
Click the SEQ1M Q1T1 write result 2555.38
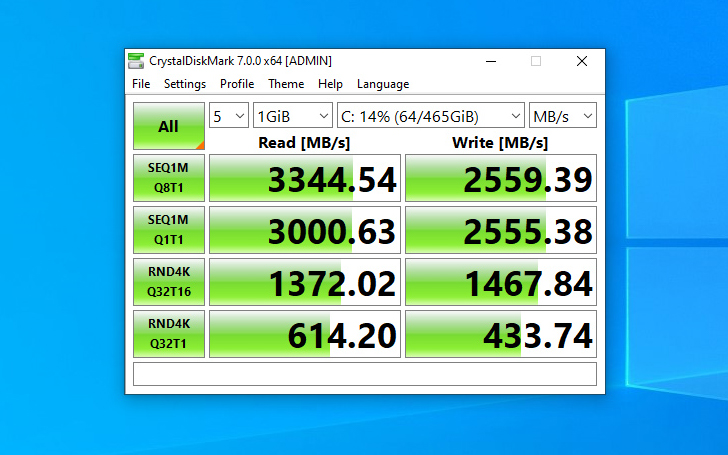(501, 230)
